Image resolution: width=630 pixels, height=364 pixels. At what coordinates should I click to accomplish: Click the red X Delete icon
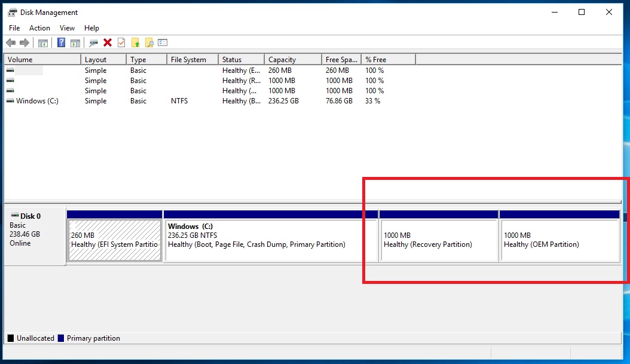pyautogui.click(x=107, y=42)
